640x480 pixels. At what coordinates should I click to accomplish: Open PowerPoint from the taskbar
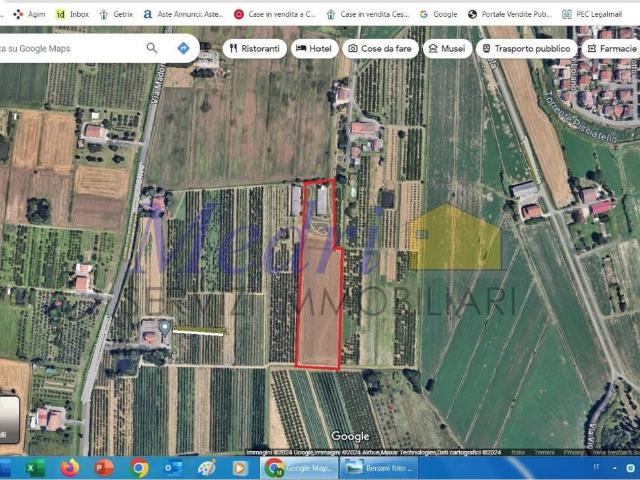[x=104, y=468]
